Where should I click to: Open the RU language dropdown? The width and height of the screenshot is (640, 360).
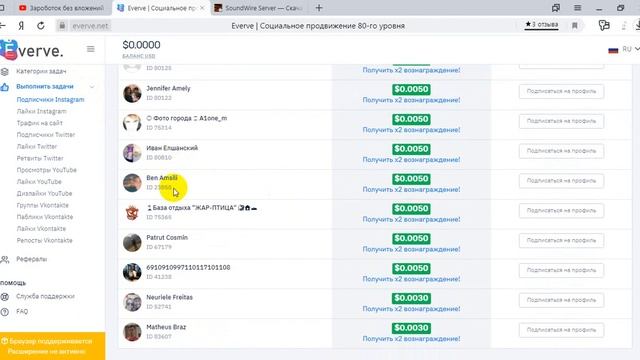click(631, 49)
